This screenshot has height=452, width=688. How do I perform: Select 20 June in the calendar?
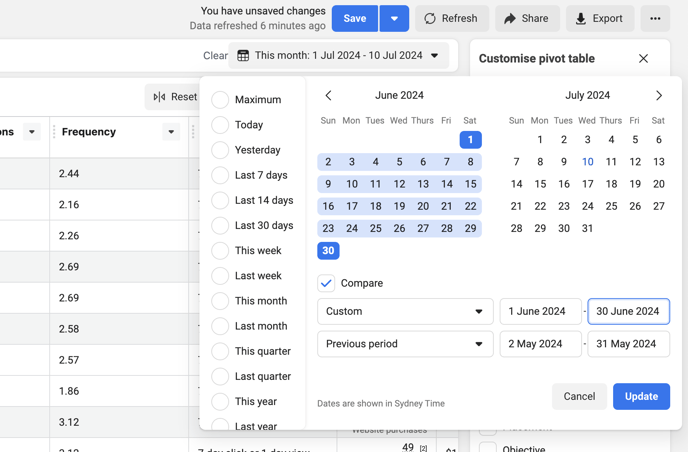[423, 206]
